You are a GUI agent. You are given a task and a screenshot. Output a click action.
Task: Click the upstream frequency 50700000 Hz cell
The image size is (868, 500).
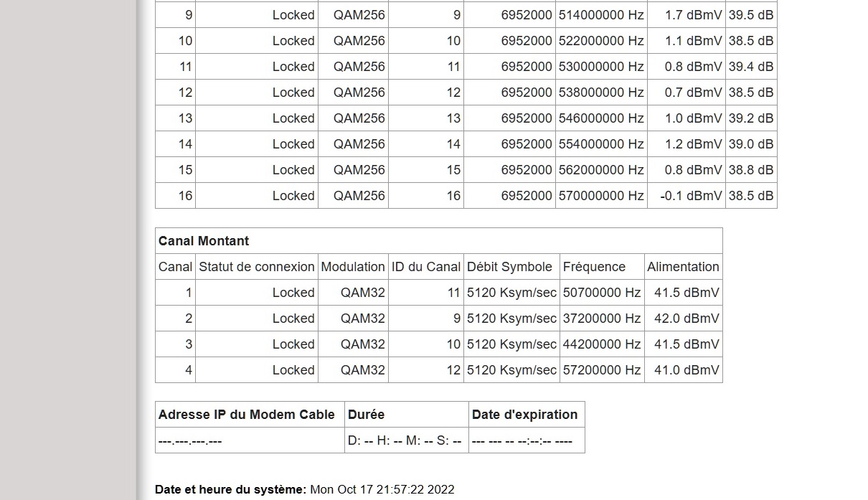602,293
